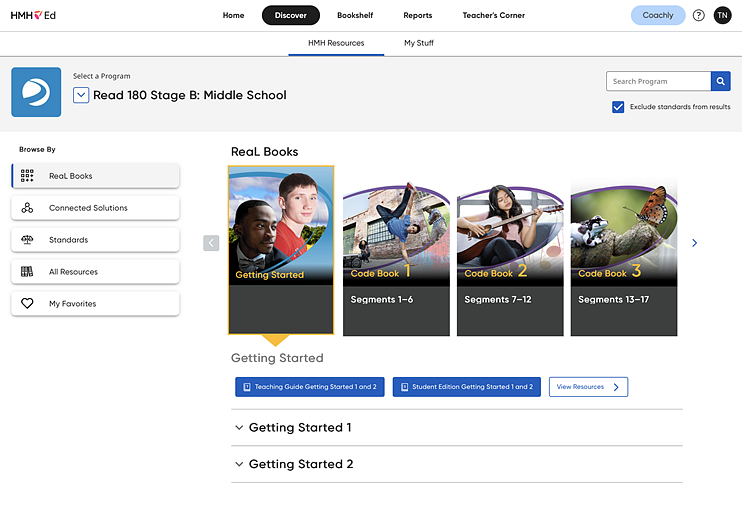Click the Read 180 Stage B program title
Viewport: 742px width, 505px height.
point(189,95)
